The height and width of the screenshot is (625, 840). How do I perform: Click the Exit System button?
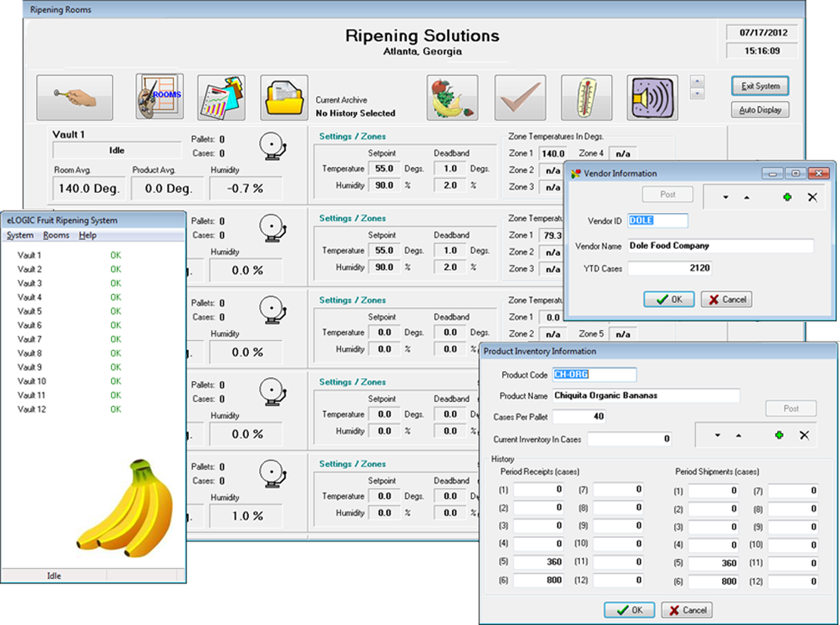(x=760, y=86)
